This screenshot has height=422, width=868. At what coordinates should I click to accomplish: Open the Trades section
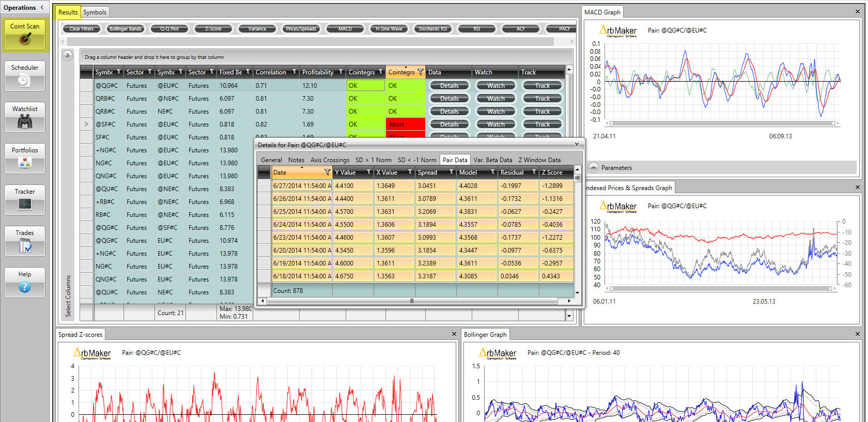point(25,241)
